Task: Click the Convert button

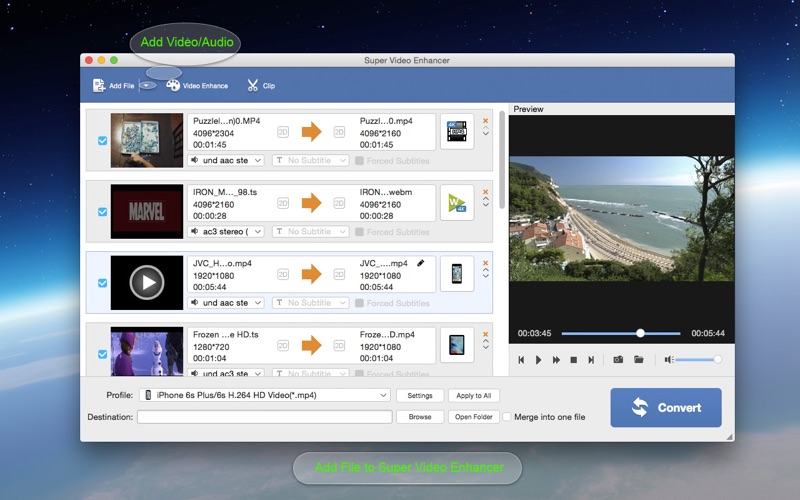Action: pyautogui.click(x=665, y=407)
